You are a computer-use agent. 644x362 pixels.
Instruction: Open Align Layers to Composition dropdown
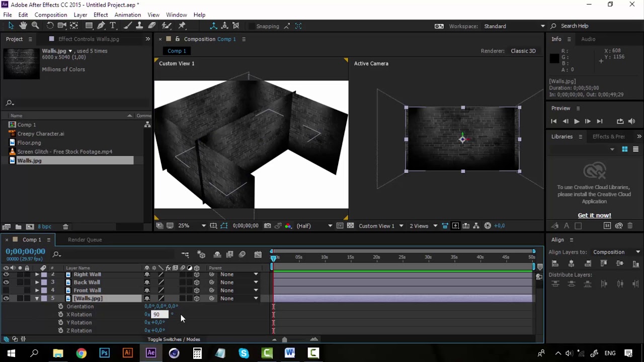617,252
